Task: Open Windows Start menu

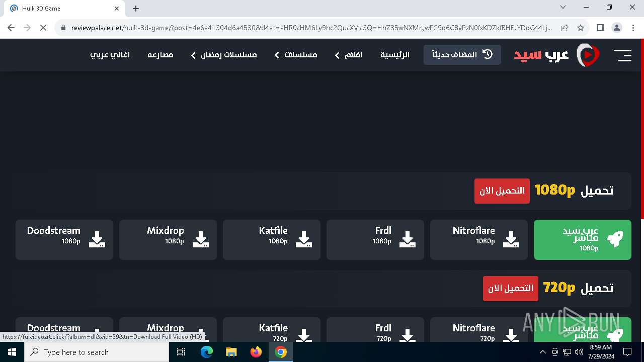Action: (12, 352)
